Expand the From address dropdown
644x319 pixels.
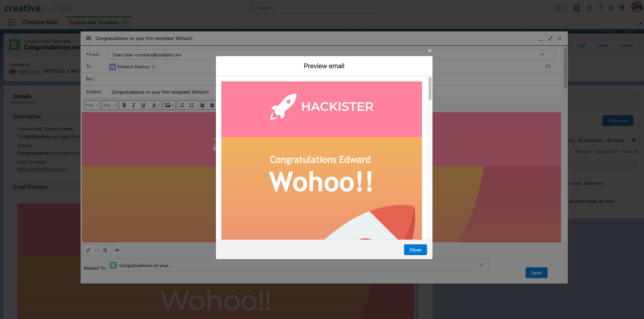pyautogui.click(x=542, y=54)
